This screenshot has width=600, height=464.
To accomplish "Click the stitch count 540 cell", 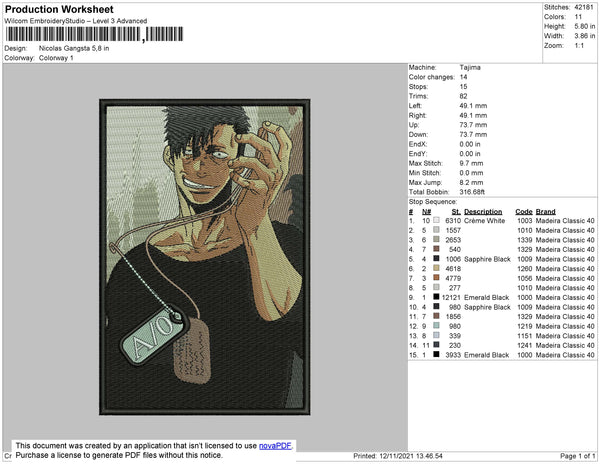I will pyautogui.click(x=455, y=249).
